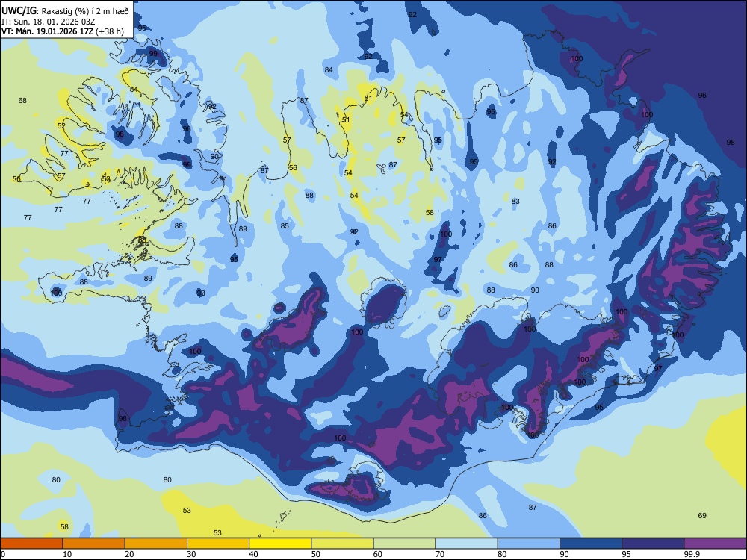The image size is (747, 560).
Task: Click the legend label '60'
Action: click(x=378, y=554)
